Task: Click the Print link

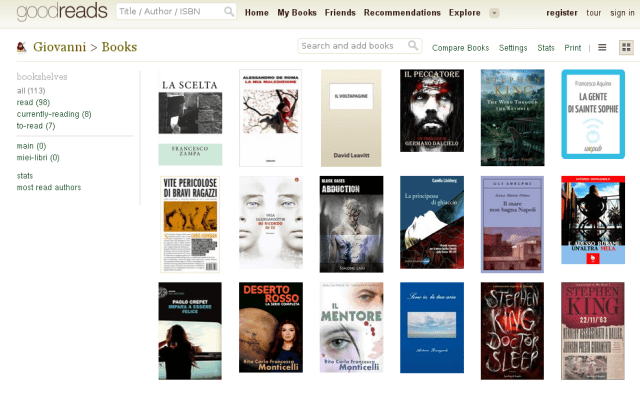Action: pyautogui.click(x=573, y=48)
